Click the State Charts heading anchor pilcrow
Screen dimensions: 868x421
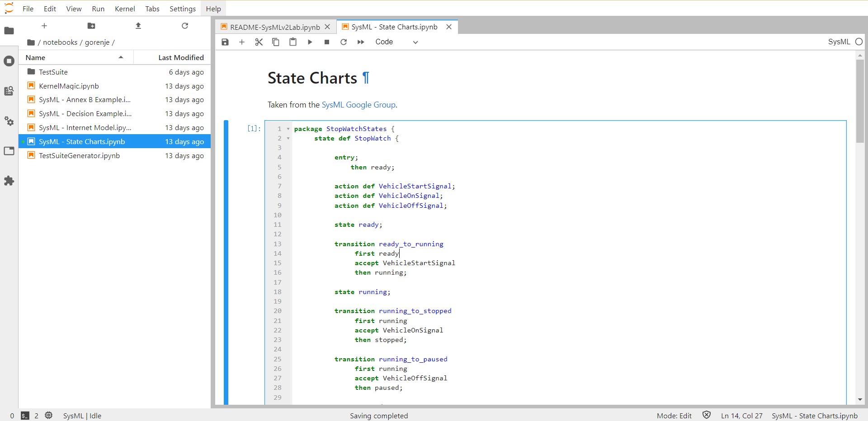(x=366, y=78)
